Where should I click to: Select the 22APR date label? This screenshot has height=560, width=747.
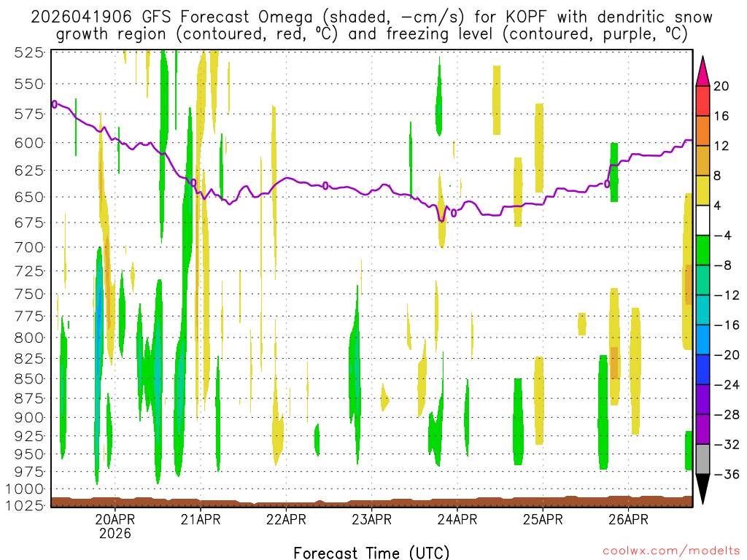click(286, 519)
